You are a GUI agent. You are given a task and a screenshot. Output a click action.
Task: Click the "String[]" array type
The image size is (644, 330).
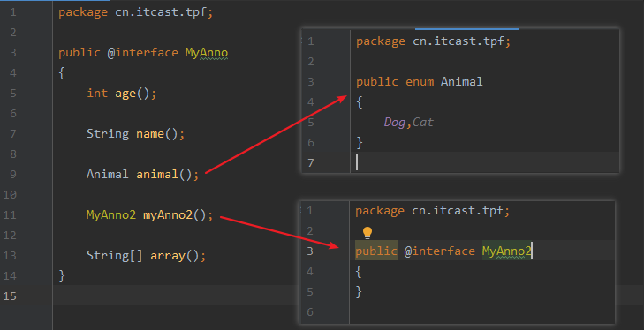point(114,255)
